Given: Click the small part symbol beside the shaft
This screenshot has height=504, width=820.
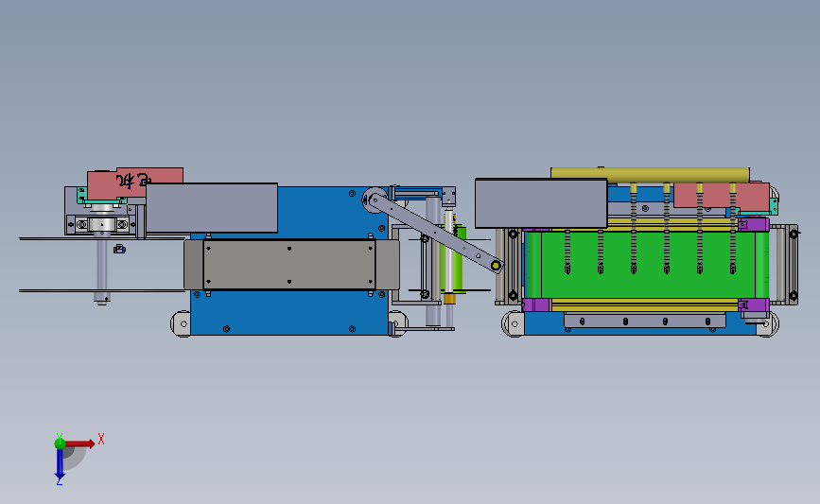Looking at the screenshot, I should (119, 249).
